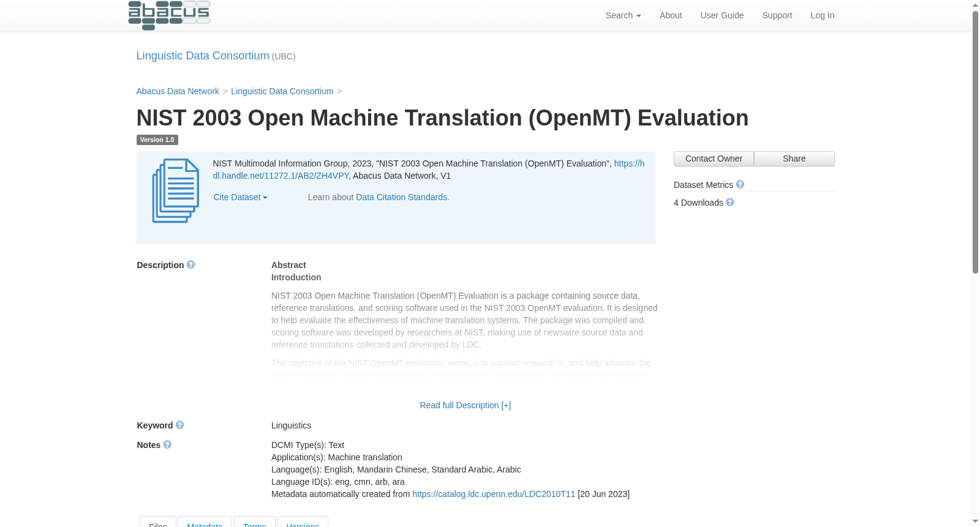980x527 pixels.
Task: Click the Share button
Action: click(x=794, y=159)
